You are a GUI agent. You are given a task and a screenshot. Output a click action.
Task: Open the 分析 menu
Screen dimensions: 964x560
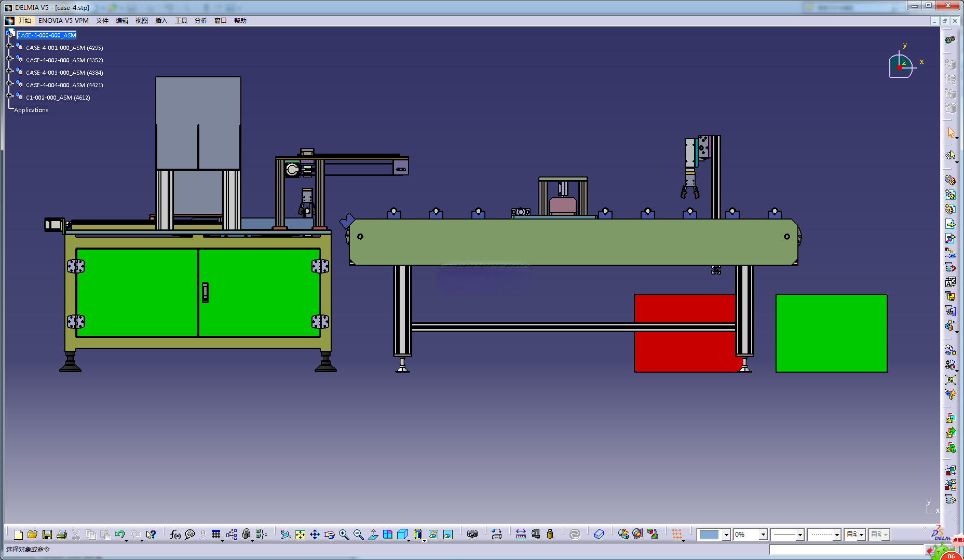200,21
